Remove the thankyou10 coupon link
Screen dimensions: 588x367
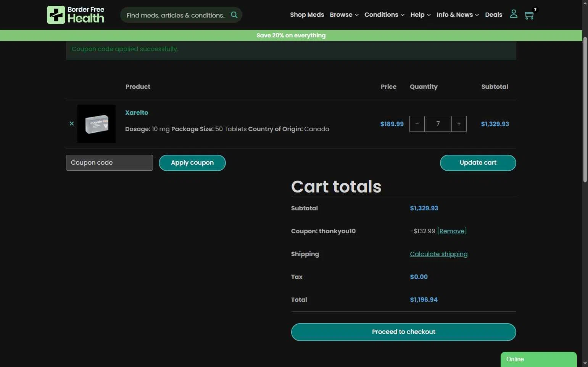452,231
